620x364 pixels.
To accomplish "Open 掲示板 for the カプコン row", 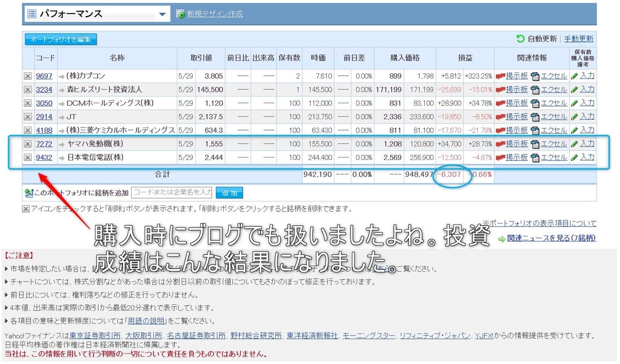I will (517, 76).
